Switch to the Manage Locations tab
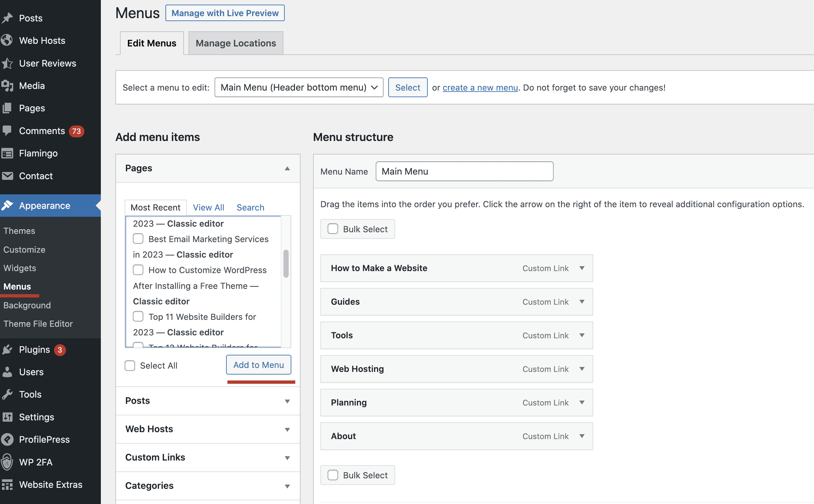This screenshot has height=504, width=814. (x=236, y=43)
